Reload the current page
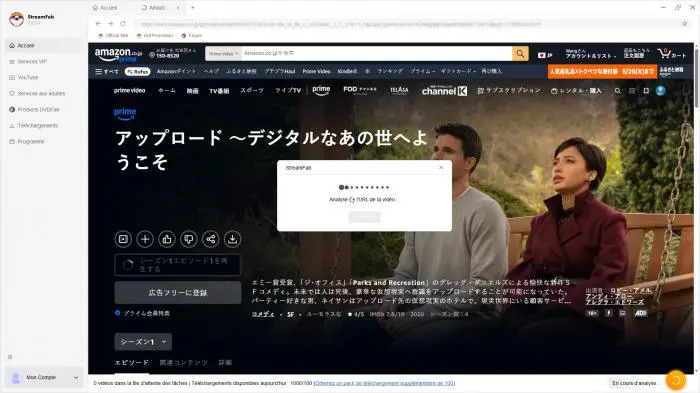This screenshot has width=700, height=393. [x=123, y=24]
